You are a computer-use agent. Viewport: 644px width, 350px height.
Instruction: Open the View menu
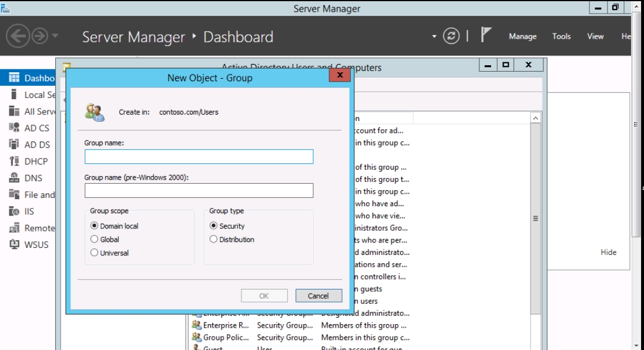[595, 36]
